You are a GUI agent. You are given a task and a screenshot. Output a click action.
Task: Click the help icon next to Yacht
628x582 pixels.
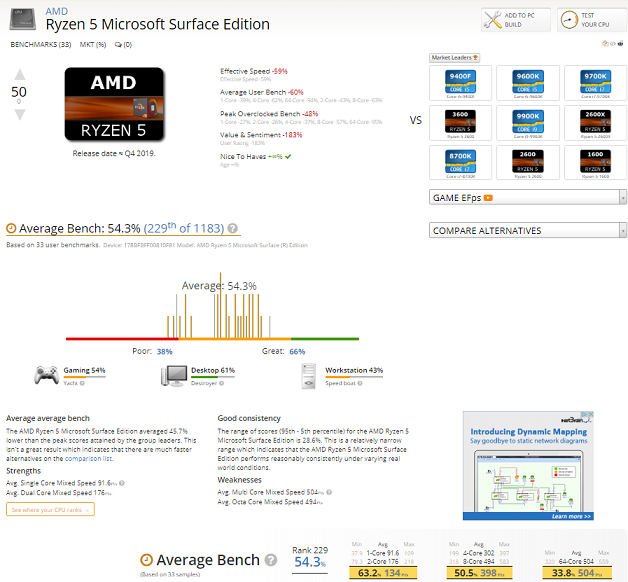(x=82, y=383)
